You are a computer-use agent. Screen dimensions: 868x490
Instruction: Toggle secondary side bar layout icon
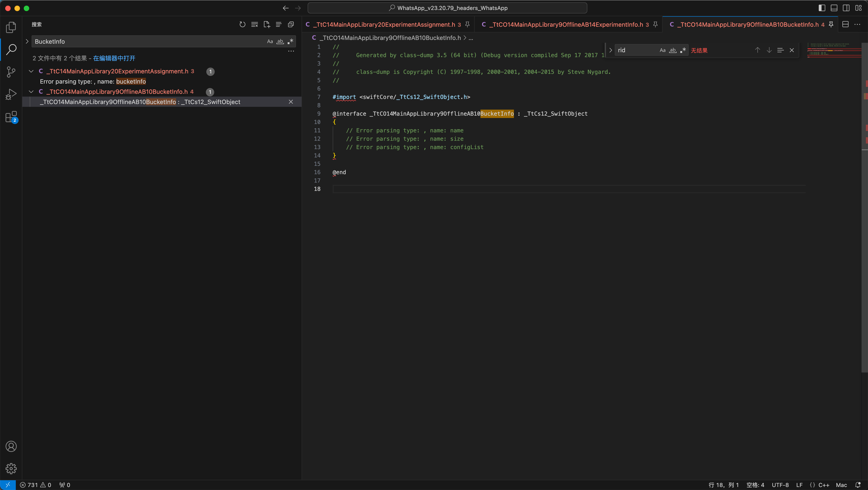[846, 8]
